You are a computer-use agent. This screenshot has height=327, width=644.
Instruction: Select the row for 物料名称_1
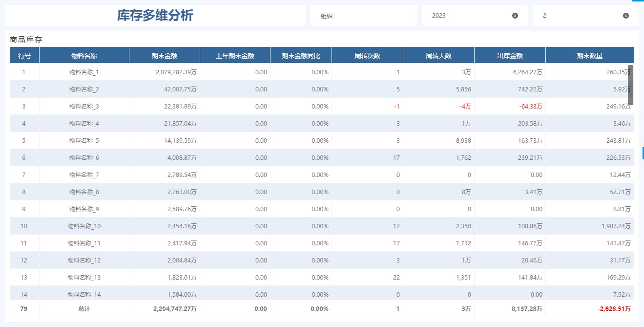click(84, 72)
